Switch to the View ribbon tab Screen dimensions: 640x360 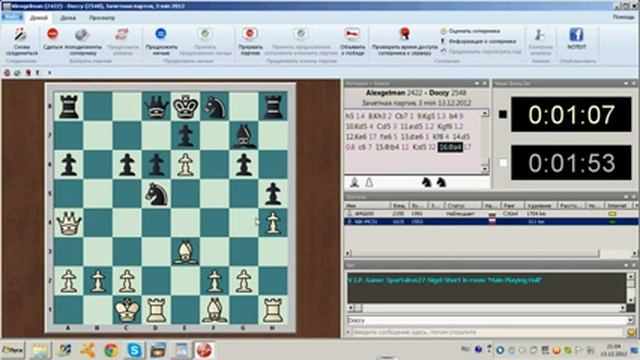[x=102, y=18]
